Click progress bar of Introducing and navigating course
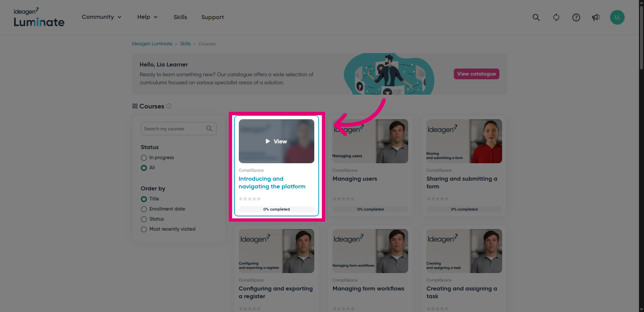The image size is (644, 312). pyautogui.click(x=276, y=209)
